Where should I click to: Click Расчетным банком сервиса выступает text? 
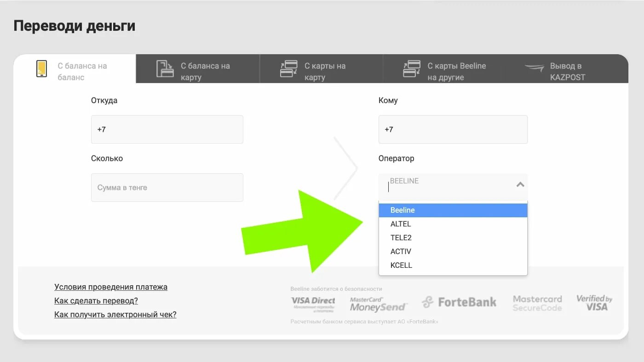[364, 322]
